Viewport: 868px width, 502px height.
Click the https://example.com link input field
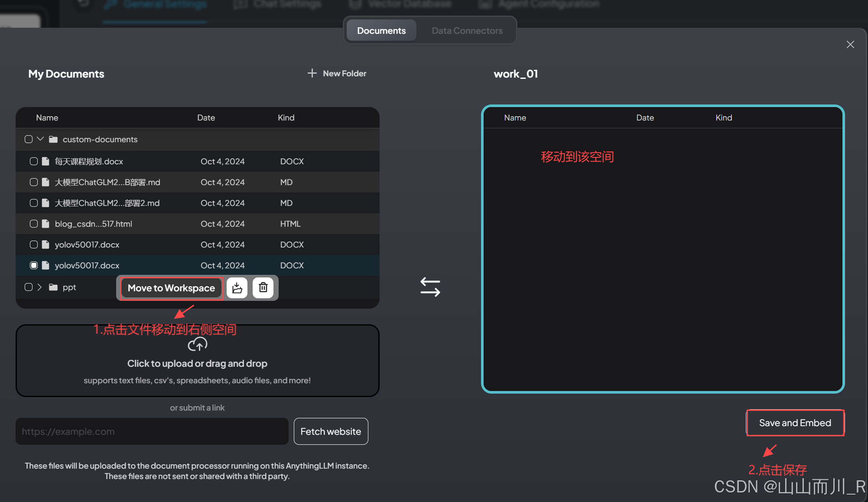click(152, 431)
